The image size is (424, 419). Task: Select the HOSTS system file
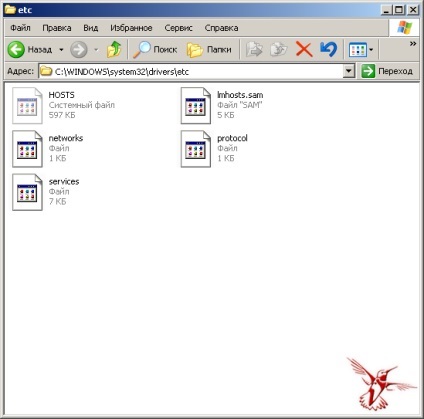64,105
